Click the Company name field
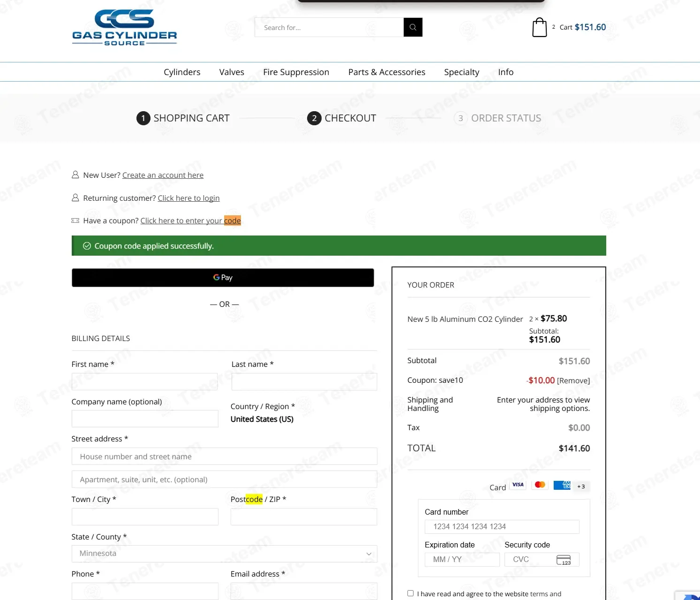700x600 pixels. click(145, 418)
